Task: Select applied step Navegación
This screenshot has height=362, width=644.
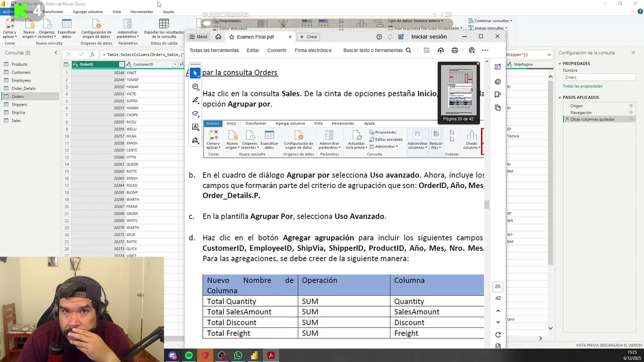Action: coord(581,113)
